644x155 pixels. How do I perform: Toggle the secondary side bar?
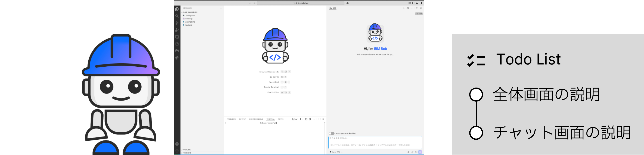(x=421, y=3)
